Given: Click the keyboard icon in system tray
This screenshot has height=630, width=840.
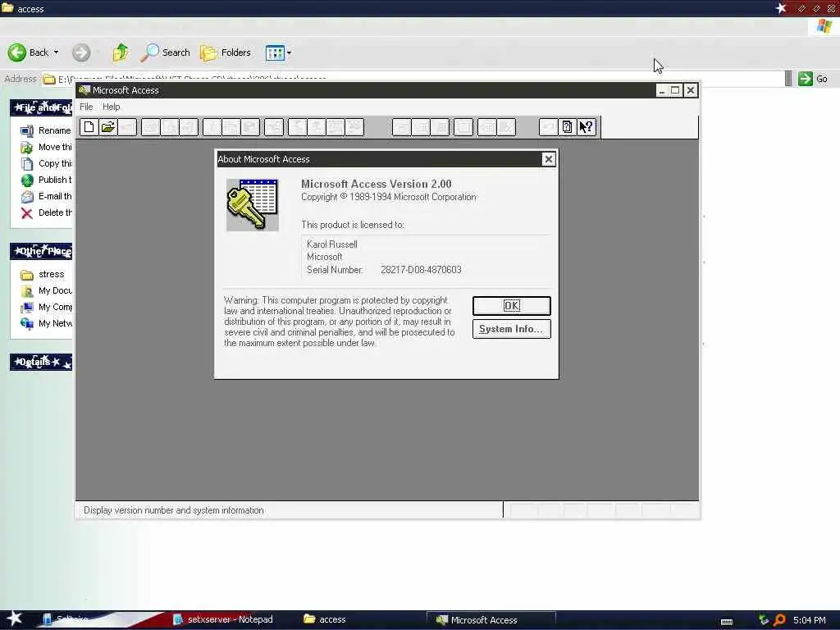Looking at the screenshot, I should click(727, 622).
